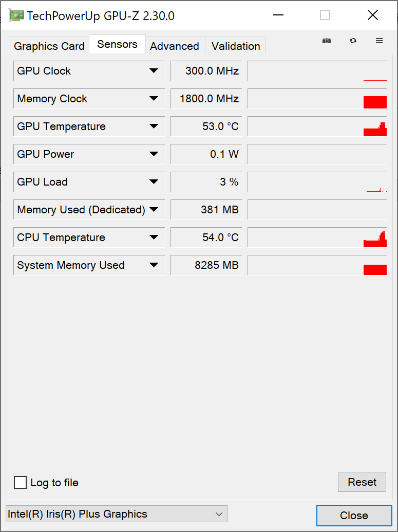Click the Close button at bottom
Image resolution: width=398 pixels, height=532 pixels.
354,516
